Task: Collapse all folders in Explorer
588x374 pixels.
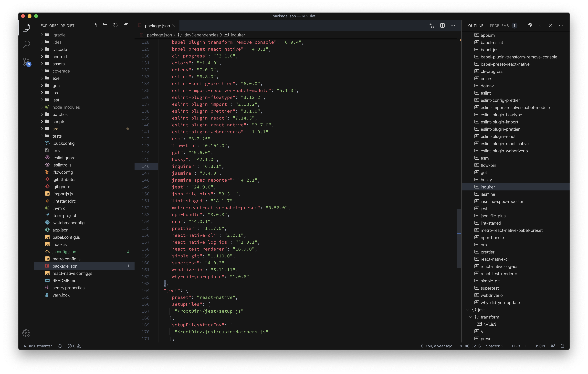Action: coord(126,25)
